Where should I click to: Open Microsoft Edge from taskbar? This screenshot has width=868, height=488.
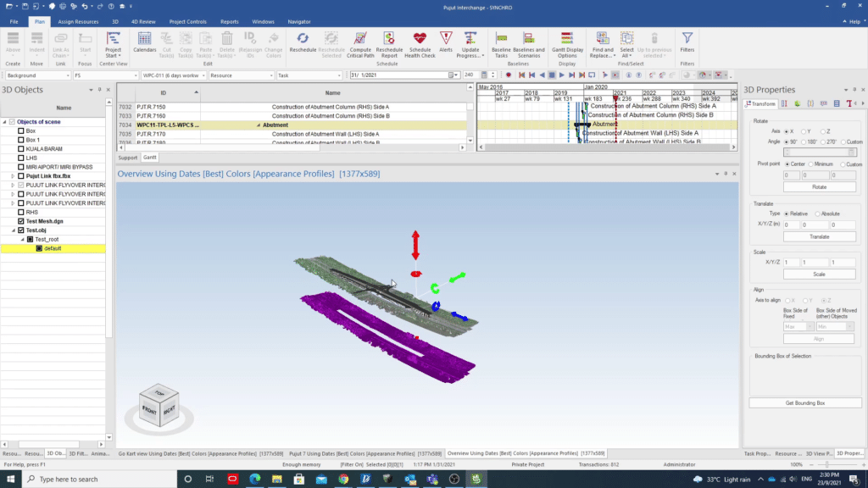[254, 480]
